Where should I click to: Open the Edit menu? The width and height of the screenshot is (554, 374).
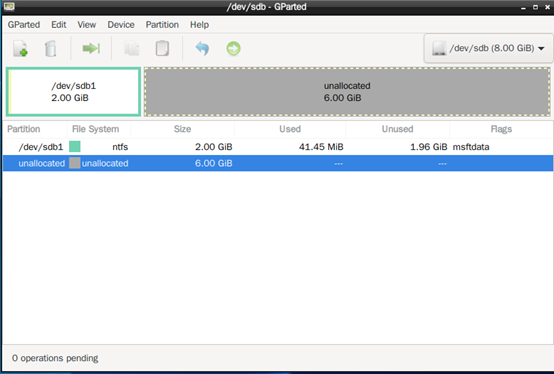[x=59, y=25]
